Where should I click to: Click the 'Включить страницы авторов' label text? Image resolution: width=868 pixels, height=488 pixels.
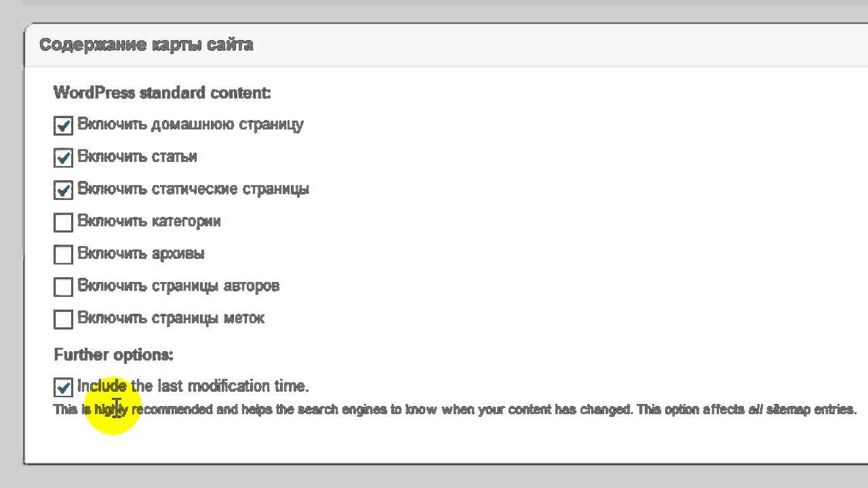coord(178,286)
